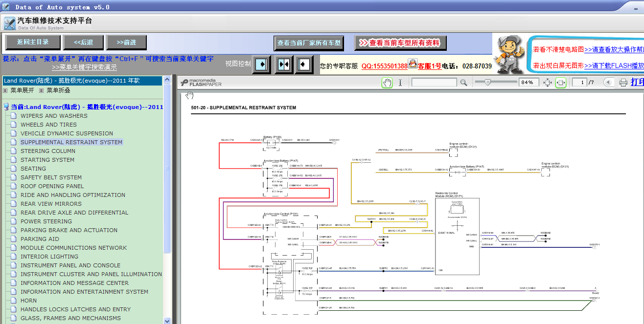Screen dimensions: 644x324
Task: Click the mechanic cartoon mascot image
Action: (x=509, y=54)
